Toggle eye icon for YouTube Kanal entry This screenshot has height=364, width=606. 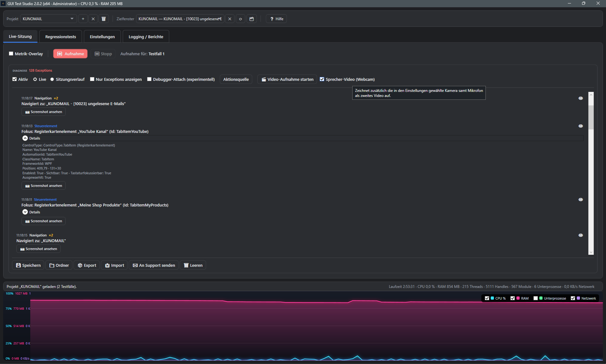tap(580, 126)
